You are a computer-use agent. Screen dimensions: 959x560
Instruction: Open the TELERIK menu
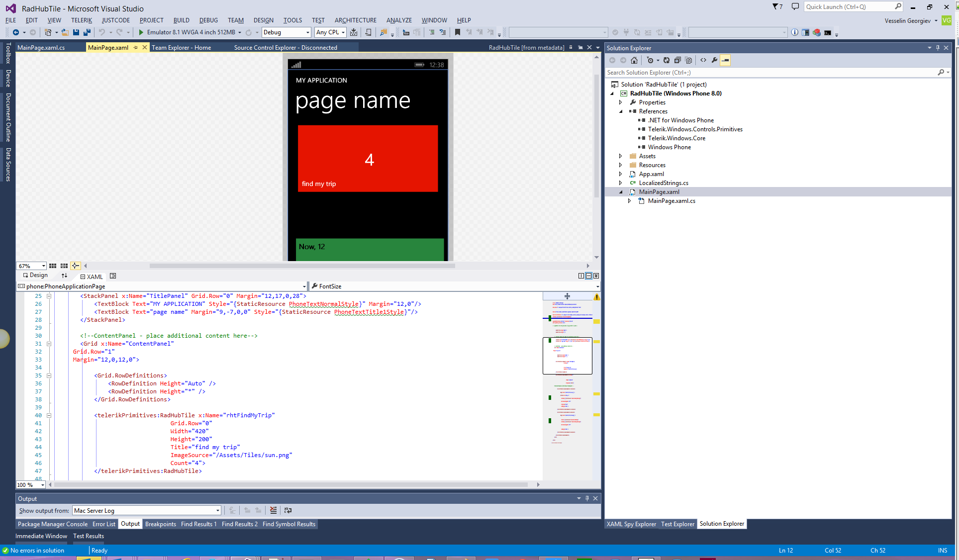click(82, 20)
